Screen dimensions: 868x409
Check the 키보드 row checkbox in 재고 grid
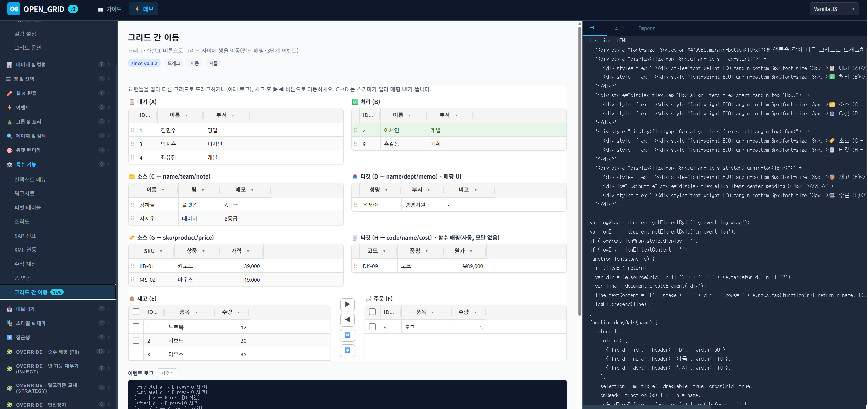136,340
